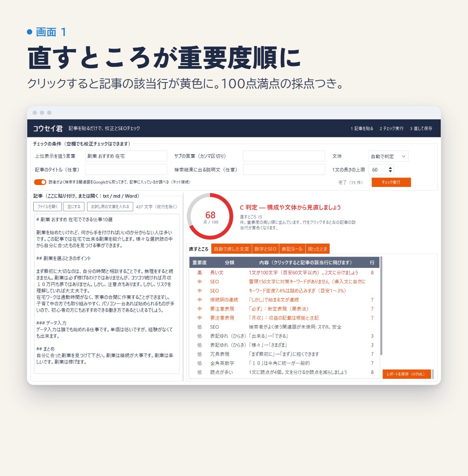Select the キーワード密度7.4%は詰め込みすぎ row
Image resolution: width=468 pixels, height=476 pixels.
coord(284,291)
